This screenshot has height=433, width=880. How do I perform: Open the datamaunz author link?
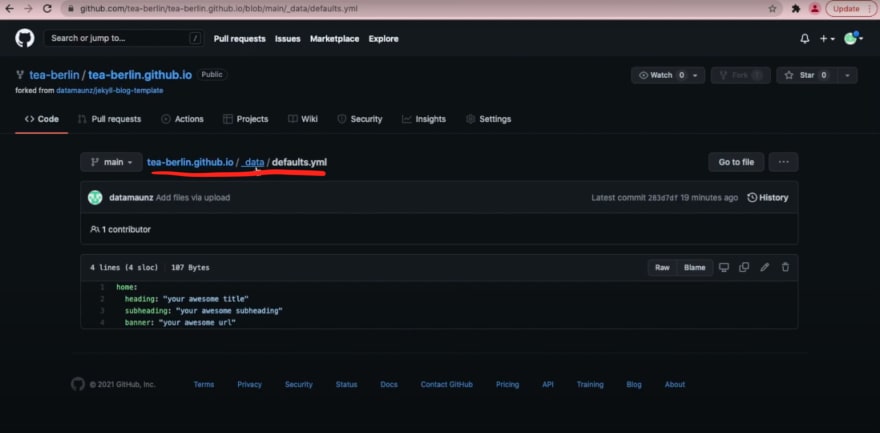click(x=131, y=197)
